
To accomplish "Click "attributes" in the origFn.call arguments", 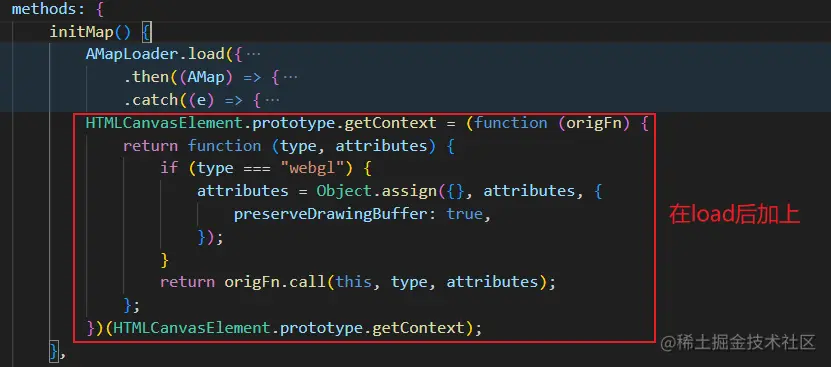I will (x=492, y=282).
